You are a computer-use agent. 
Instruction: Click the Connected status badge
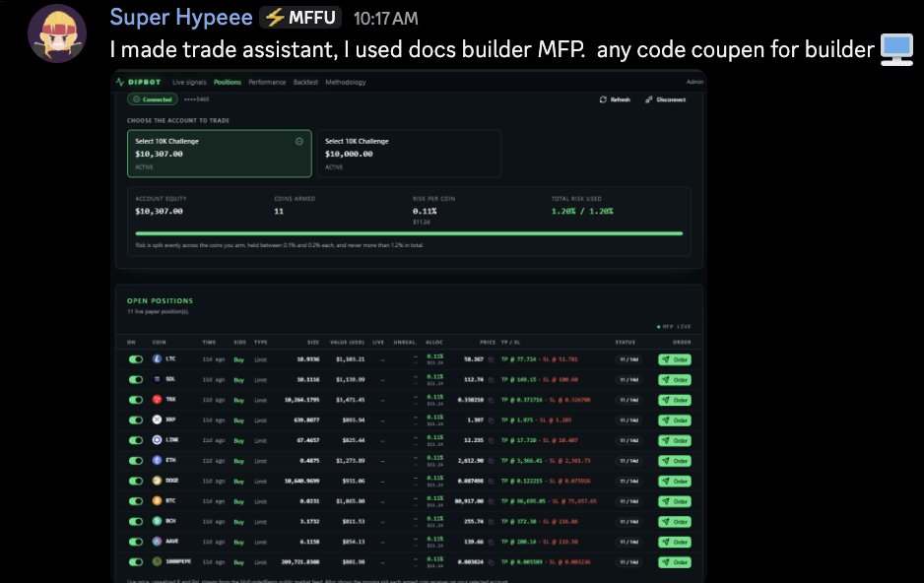click(153, 99)
